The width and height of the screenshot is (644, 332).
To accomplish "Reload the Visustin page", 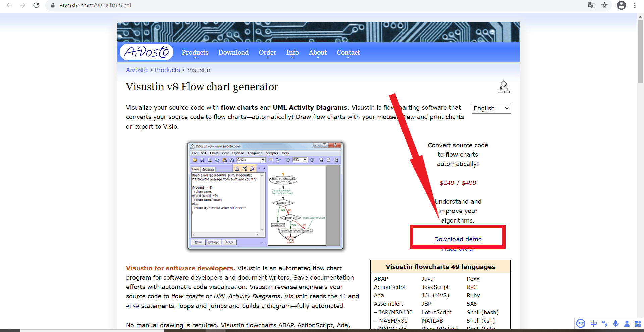I will (36, 5).
